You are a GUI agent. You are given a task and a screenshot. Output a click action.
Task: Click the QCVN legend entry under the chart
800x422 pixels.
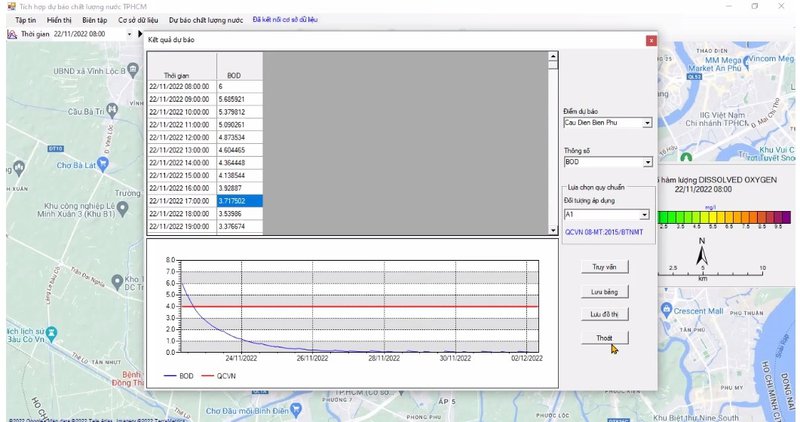pyautogui.click(x=219, y=376)
